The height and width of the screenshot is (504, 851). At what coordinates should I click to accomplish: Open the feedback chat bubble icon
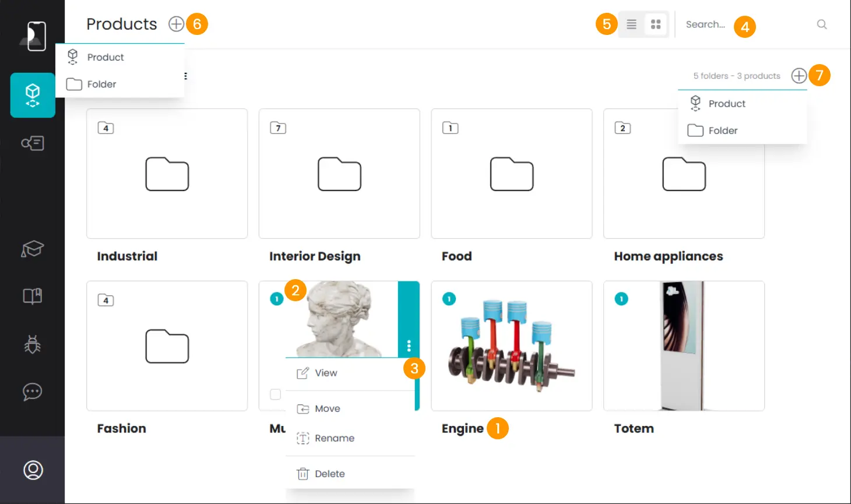pos(33,392)
